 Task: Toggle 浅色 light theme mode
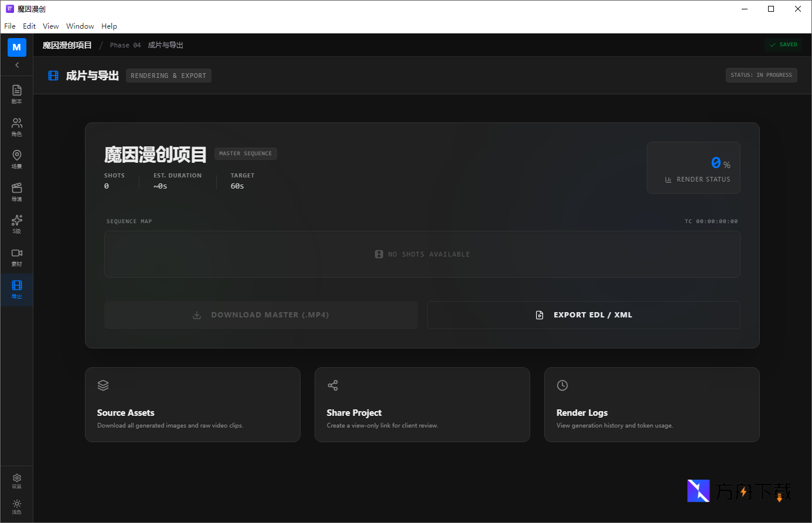(x=16, y=507)
